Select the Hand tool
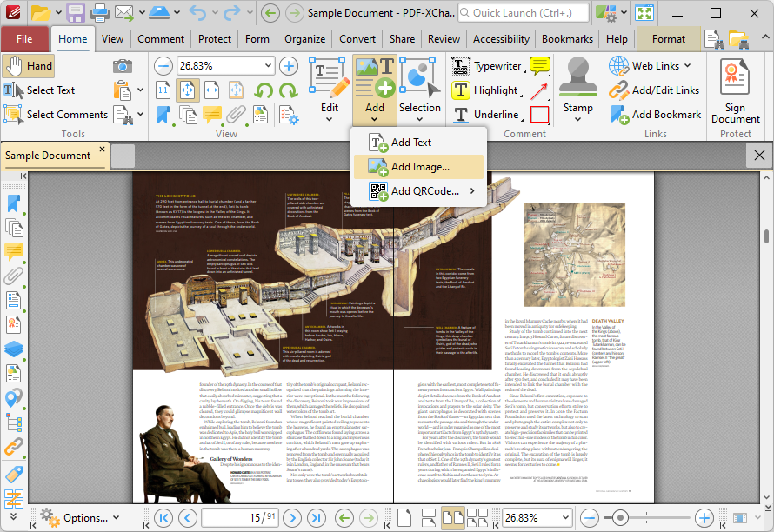Image resolution: width=774 pixels, height=532 pixels. point(28,66)
